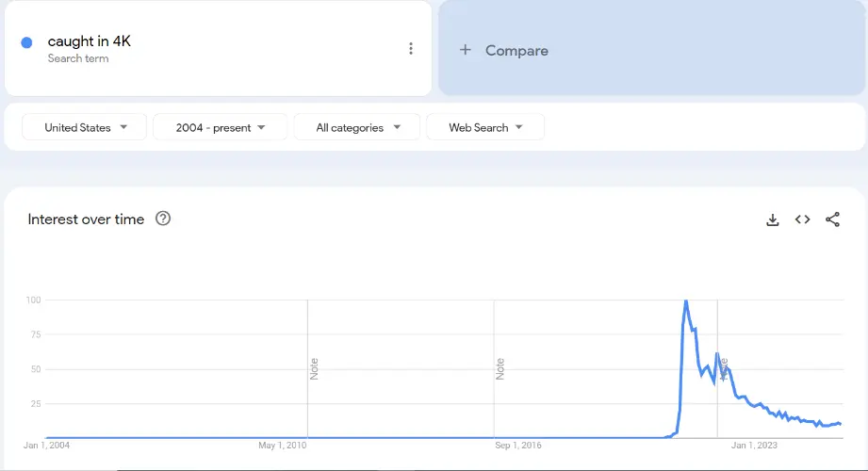Image resolution: width=868 pixels, height=471 pixels.
Task: Select the Note marker near May 2010
Action: (x=315, y=368)
